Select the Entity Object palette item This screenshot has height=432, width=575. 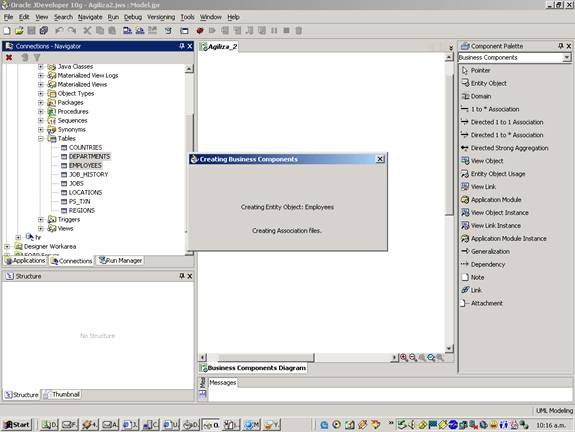pos(484,83)
